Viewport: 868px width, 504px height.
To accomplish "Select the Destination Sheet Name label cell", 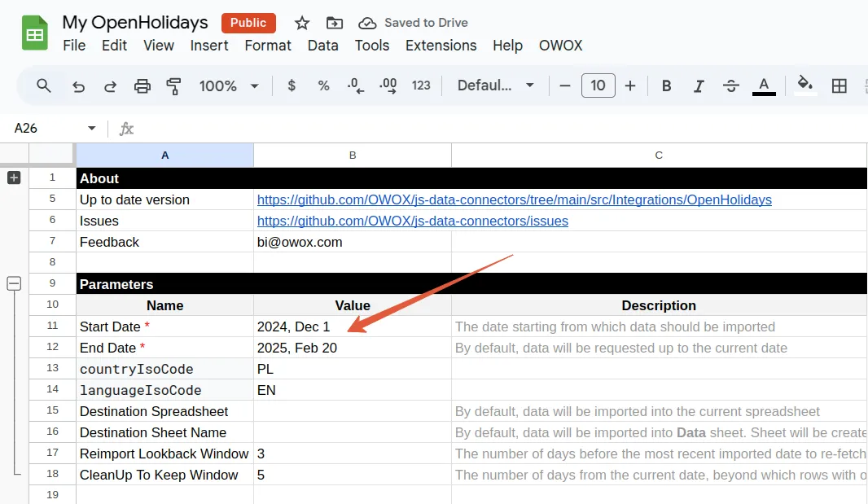I will [x=165, y=432].
